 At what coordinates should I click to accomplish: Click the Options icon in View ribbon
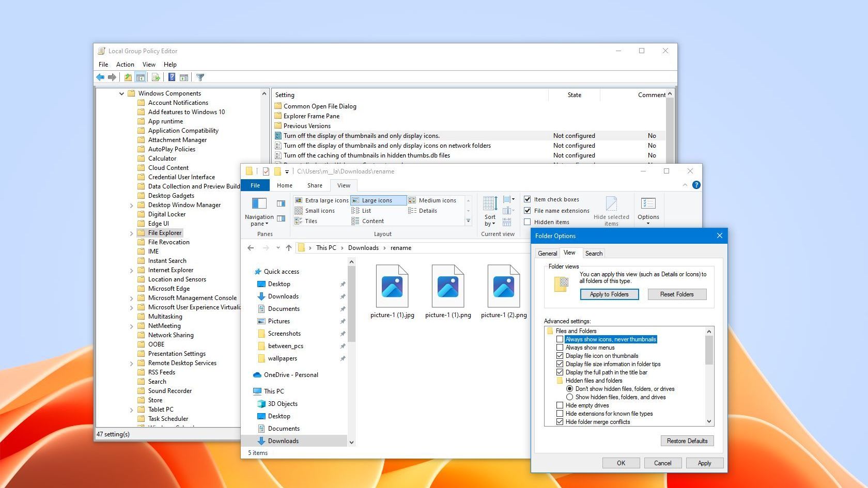pyautogui.click(x=648, y=203)
